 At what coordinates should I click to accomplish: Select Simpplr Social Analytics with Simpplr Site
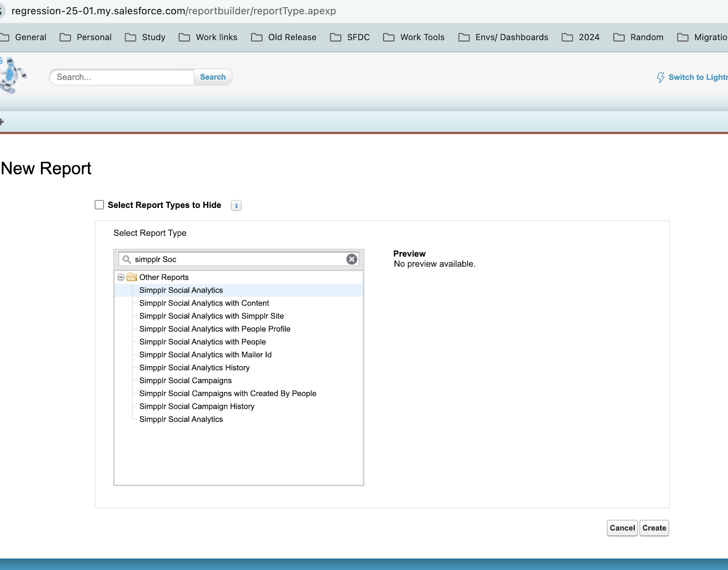pyautogui.click(x=212, y=316)
